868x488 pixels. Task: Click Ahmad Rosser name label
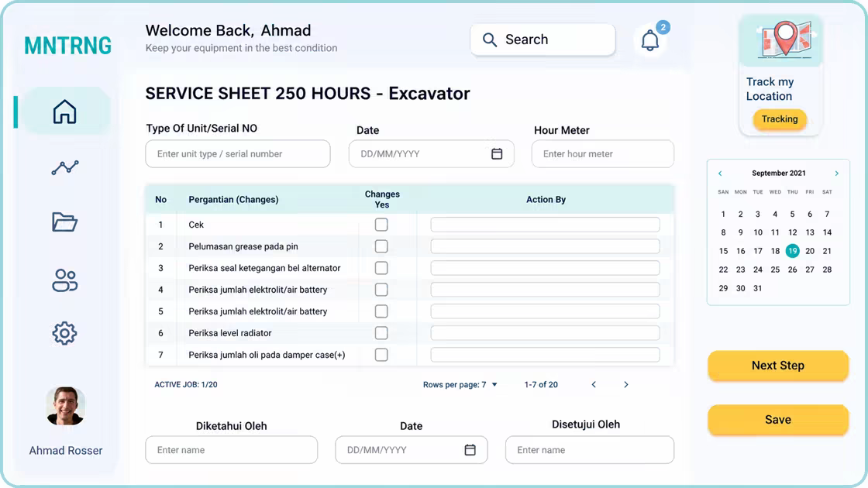[66, 450]
